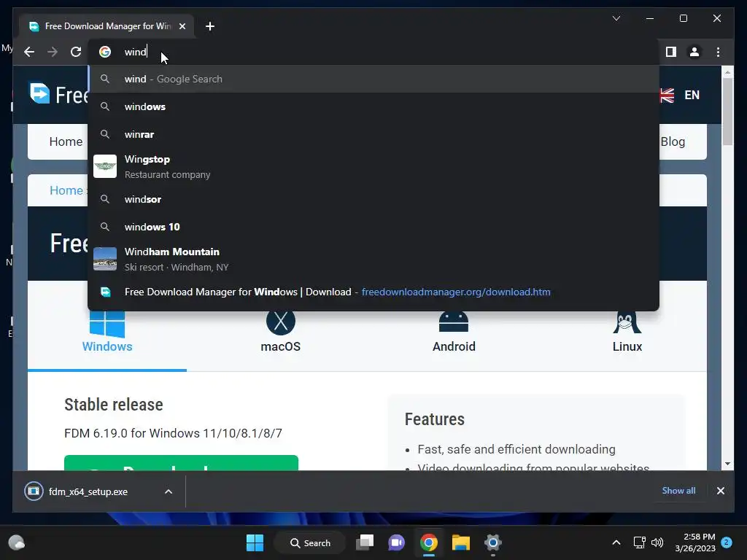Click the Free Download Manager site logo
The height and width of the screenshot is (560, 747).
point(58,94)
